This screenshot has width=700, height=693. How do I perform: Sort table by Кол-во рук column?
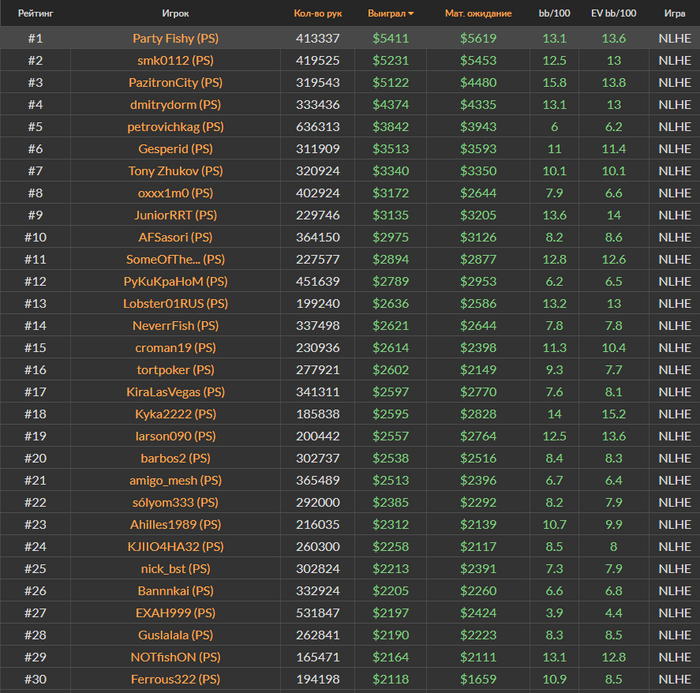[x=318, y=14]
